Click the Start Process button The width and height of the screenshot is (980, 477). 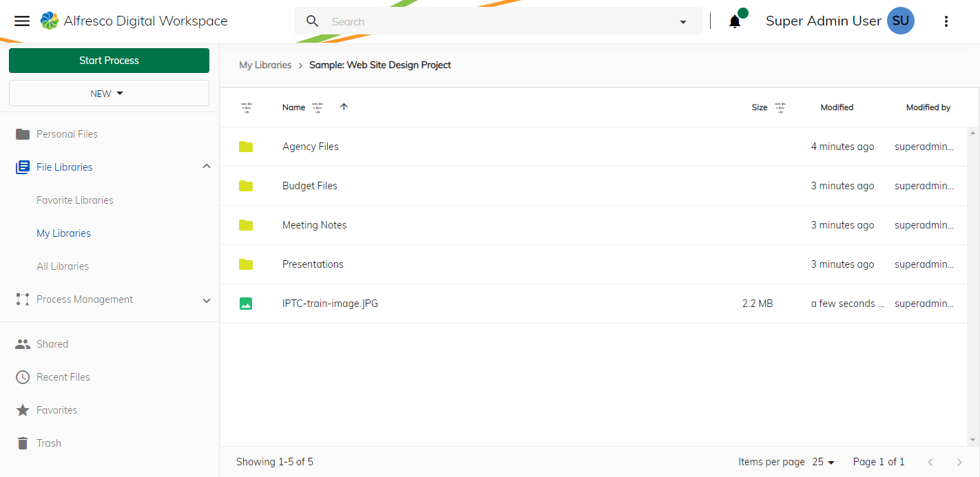point(108,61)
